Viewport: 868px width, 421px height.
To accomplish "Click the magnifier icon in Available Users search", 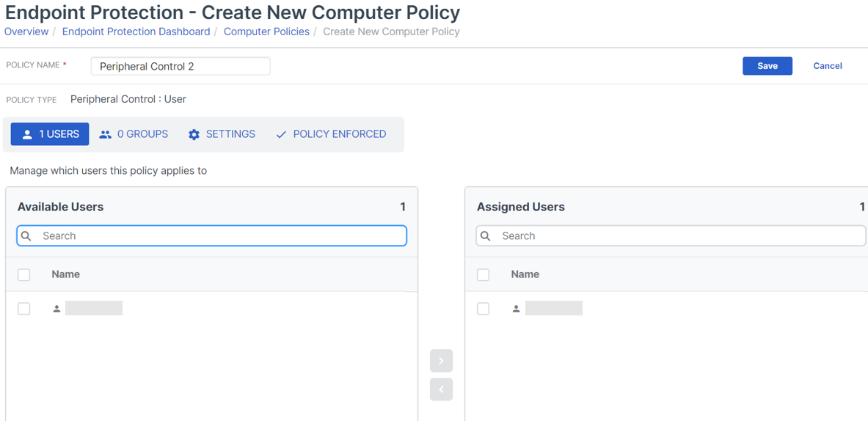I will [x=26, y=236].
